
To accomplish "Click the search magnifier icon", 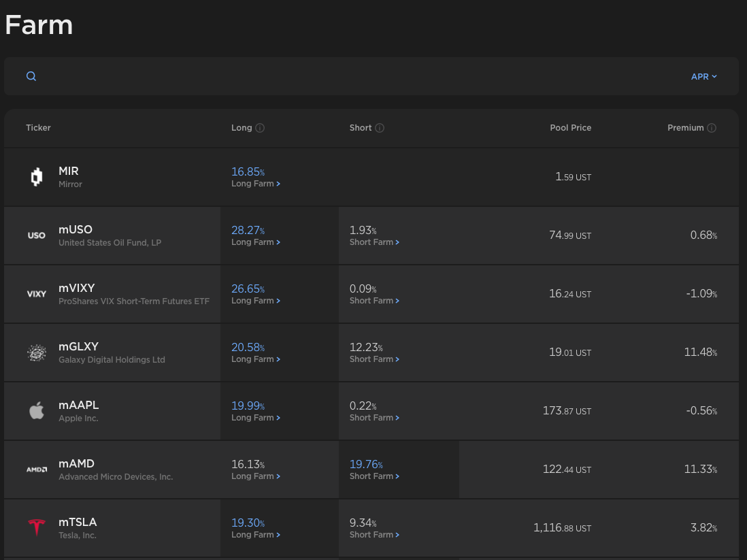I will (x=31, y=76).
